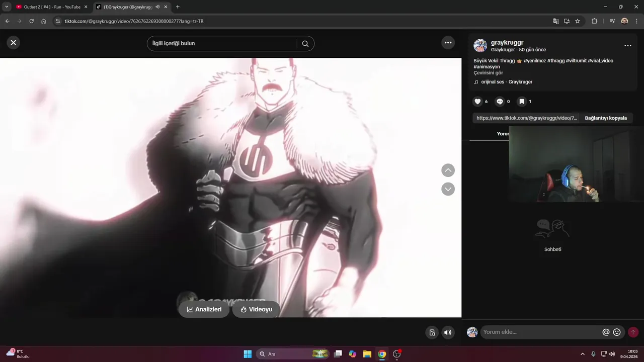
Task: Open the three-dot menu above the video
Action: (x=448, y=43)
